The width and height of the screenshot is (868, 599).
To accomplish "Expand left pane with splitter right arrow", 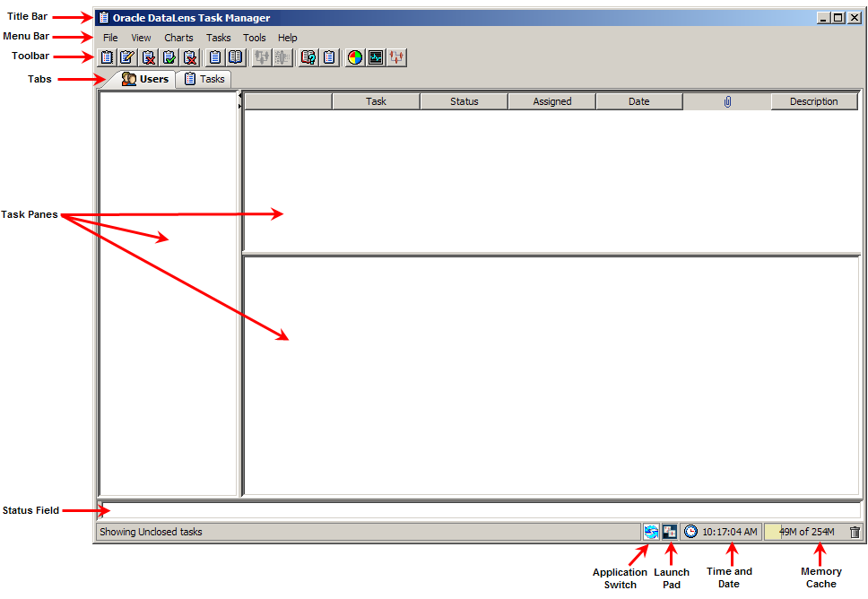I will tap(240, 106).
